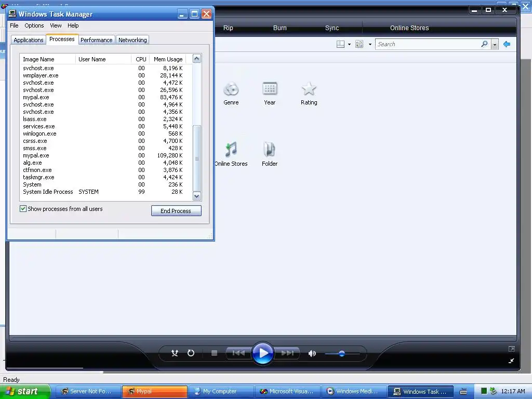The image size is (532, 399).
Task: Open the Burn tab in Media Player
Action: point(280,28)
